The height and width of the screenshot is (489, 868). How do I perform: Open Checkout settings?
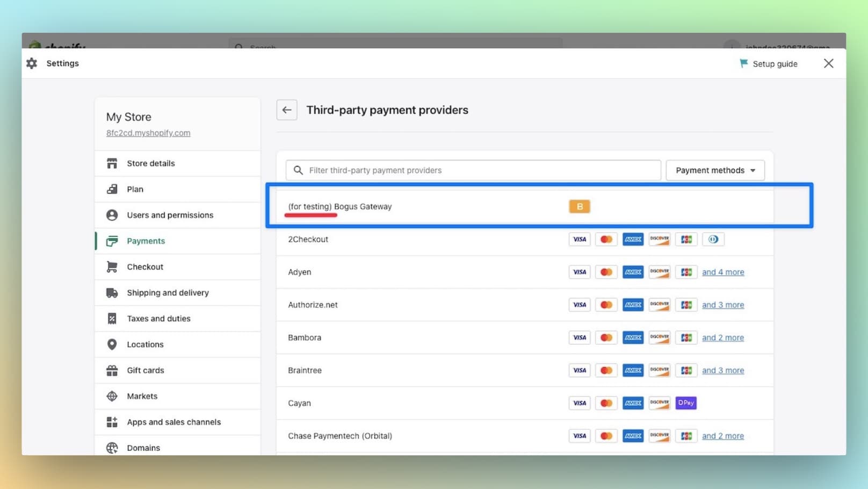[177, 267]
